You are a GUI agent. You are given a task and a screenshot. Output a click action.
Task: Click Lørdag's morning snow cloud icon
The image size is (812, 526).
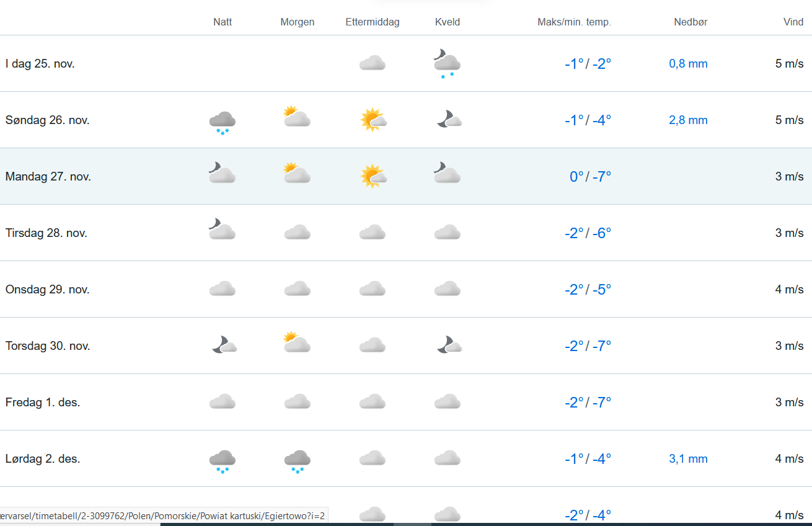[x=297, y=460]
